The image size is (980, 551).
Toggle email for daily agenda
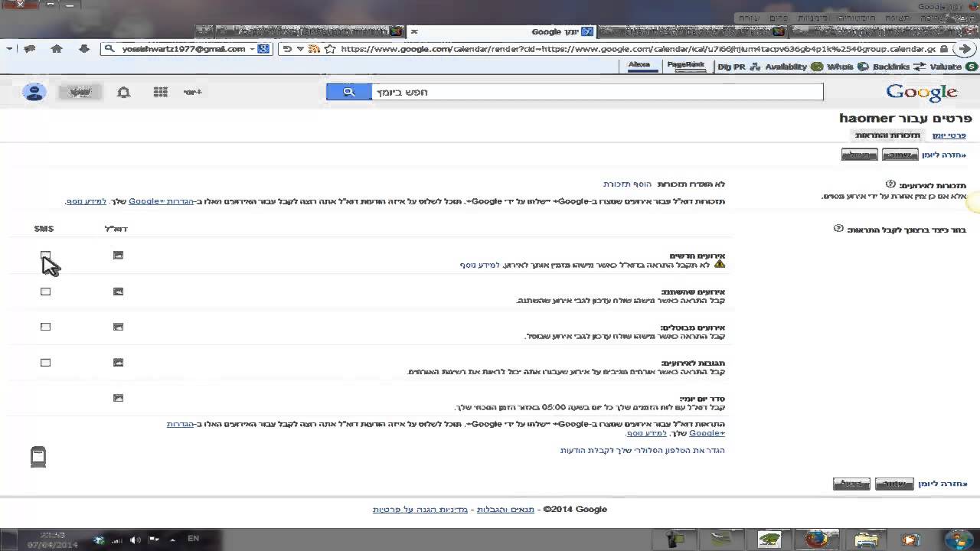click(118, 398)
